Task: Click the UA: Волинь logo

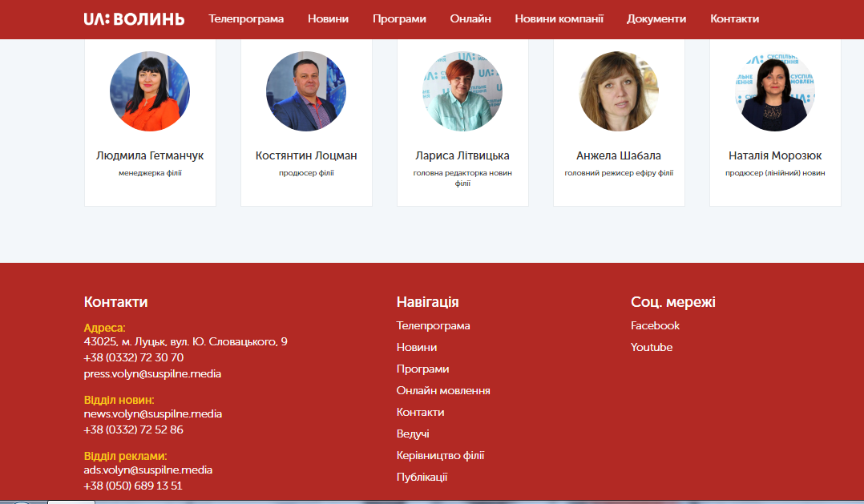Action: click(x=134, y=18)
